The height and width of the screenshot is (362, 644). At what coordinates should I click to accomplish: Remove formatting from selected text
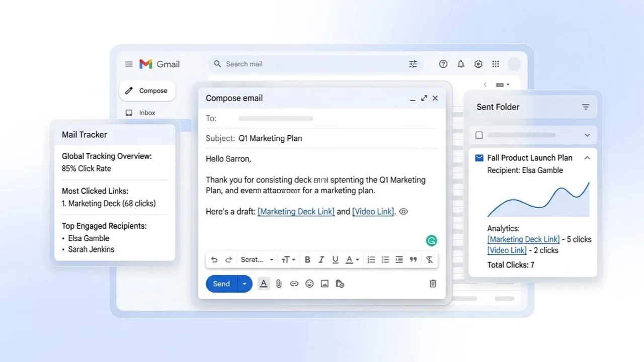point(429,259)
